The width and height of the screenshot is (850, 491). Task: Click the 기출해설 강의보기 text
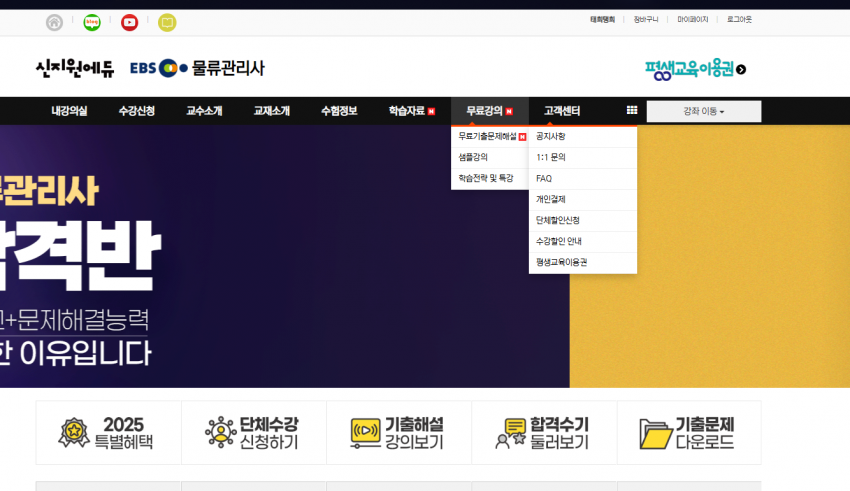point(414,433)
